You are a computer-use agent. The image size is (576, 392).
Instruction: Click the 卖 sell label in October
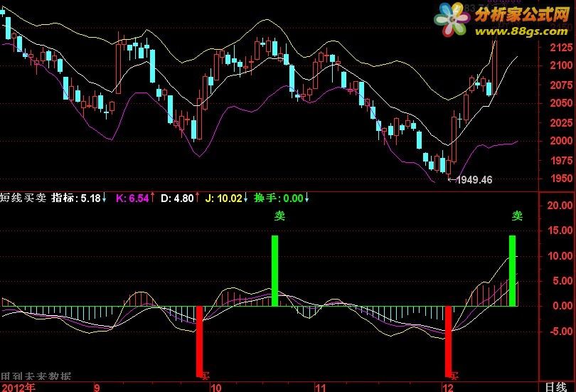[279, 216]
